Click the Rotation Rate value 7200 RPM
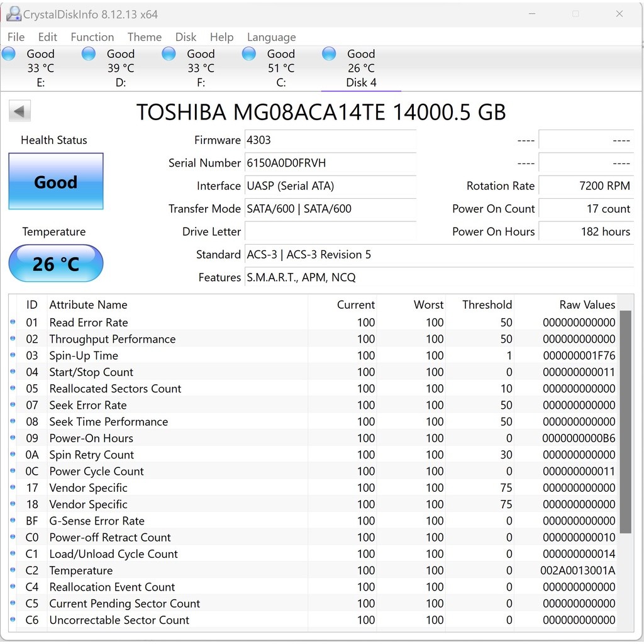The image size is (644, 644). [x=587, y=186]
